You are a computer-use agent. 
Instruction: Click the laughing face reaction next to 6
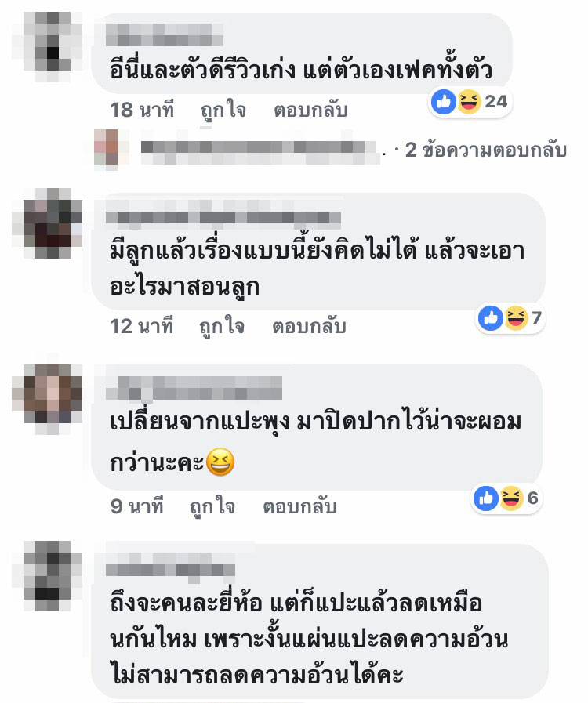click(511, 498)
